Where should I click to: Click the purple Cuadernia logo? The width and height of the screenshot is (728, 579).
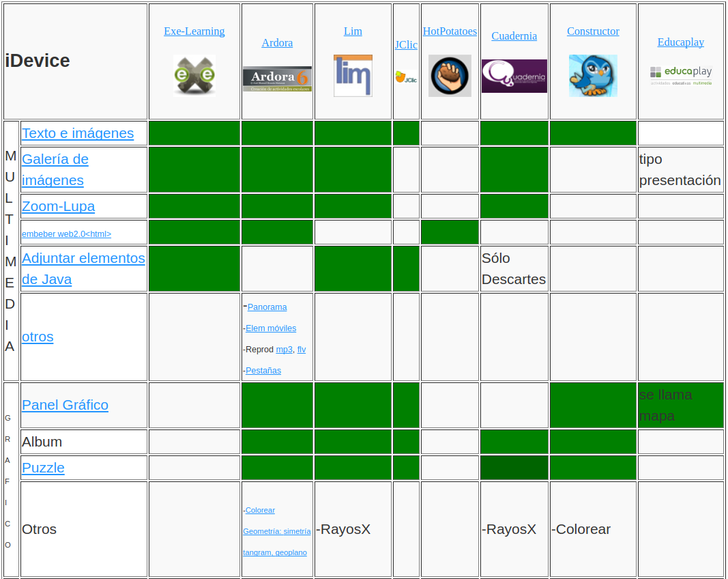pos(514,76)
